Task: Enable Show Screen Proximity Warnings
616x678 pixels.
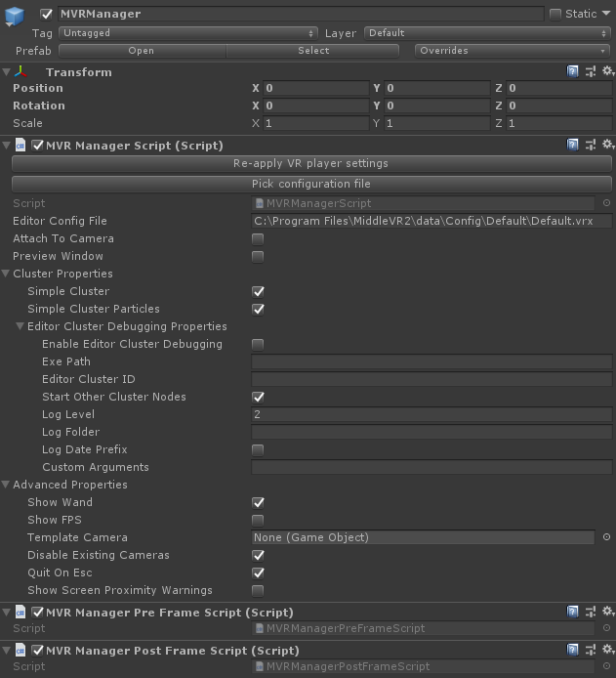Action: click(x=258, y=591)
